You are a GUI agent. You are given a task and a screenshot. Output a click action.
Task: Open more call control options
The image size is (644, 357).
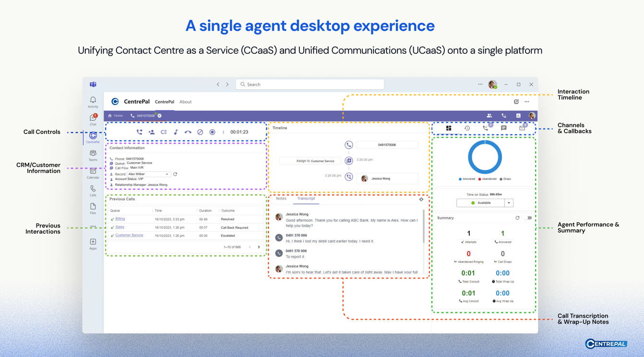[223, 132]
